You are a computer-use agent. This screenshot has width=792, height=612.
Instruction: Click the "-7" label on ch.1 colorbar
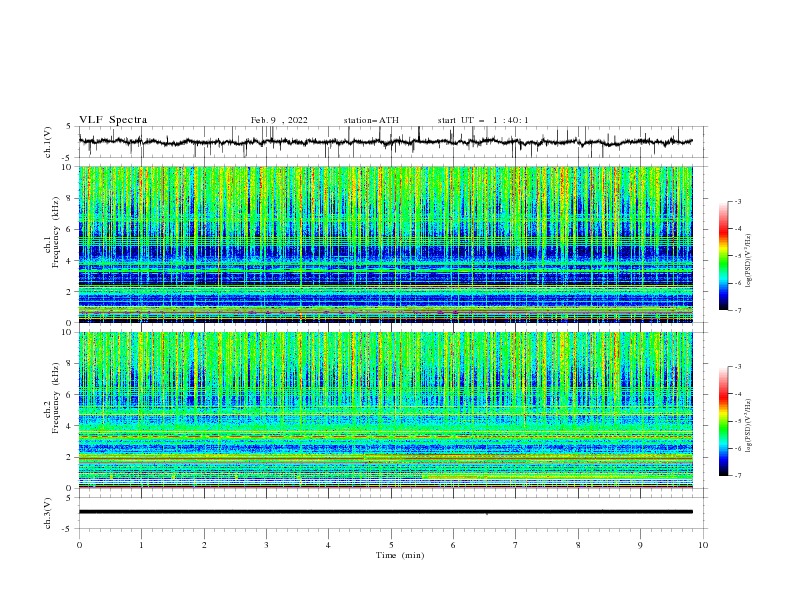coord(738,310)
